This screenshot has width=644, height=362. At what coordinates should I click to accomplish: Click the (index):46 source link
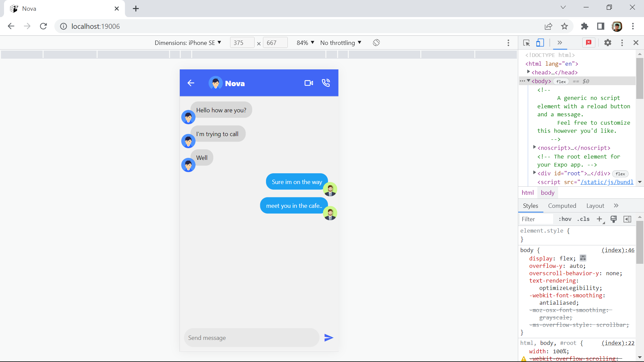point(618,250)
